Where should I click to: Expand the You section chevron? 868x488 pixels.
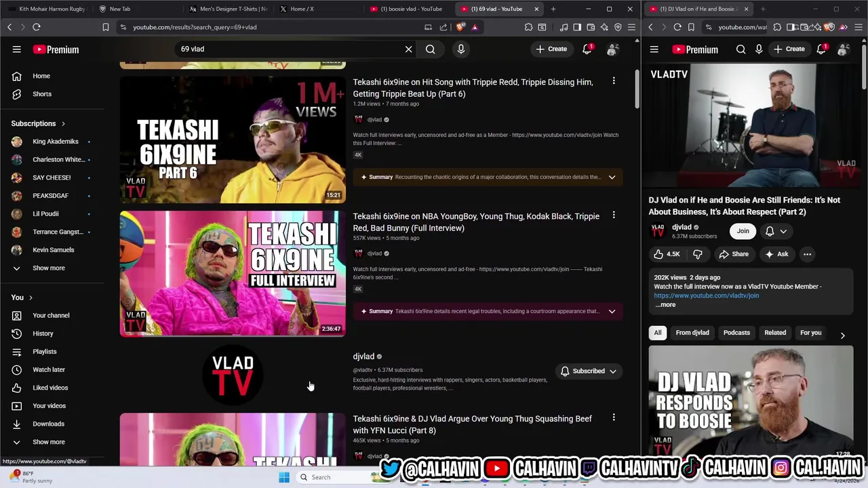tap(31, 298)
